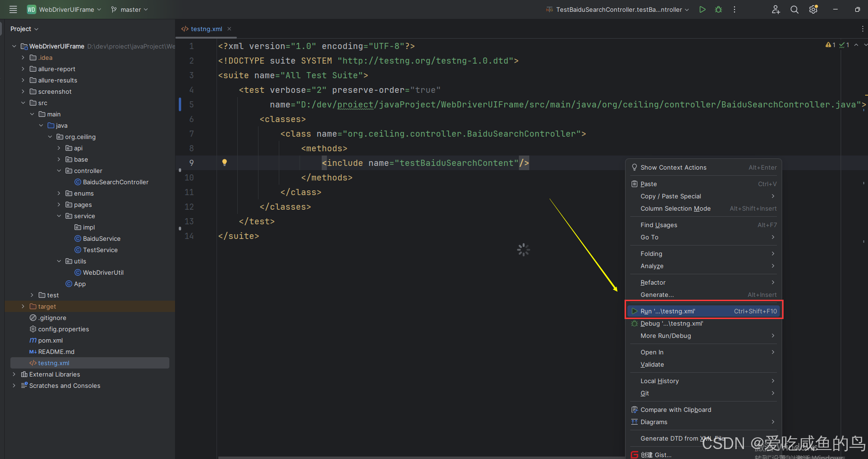The height and width of the screenshot is (459, 868).
Task: Expand External Libraries node
Action: (x=14, y=374)
